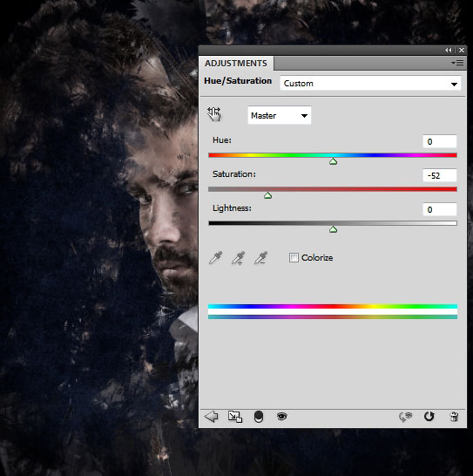
Task: Choose the Subtract from Sample eyedropper
Action: (261, 258)
